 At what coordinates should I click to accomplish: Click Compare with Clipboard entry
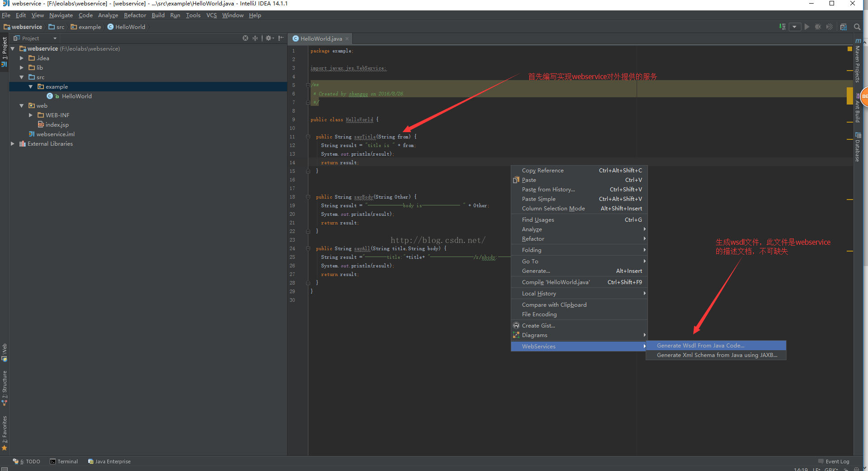coord(579,304)
